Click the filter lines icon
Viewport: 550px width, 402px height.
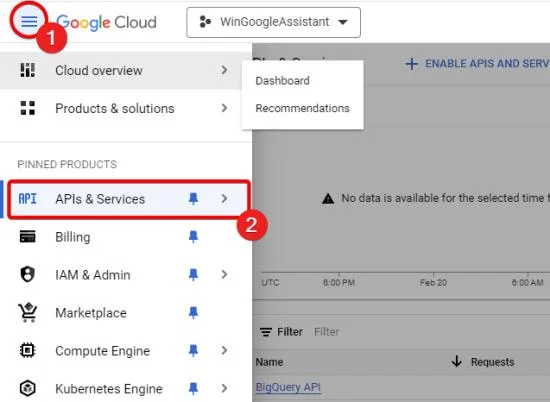tap(266, 332)
